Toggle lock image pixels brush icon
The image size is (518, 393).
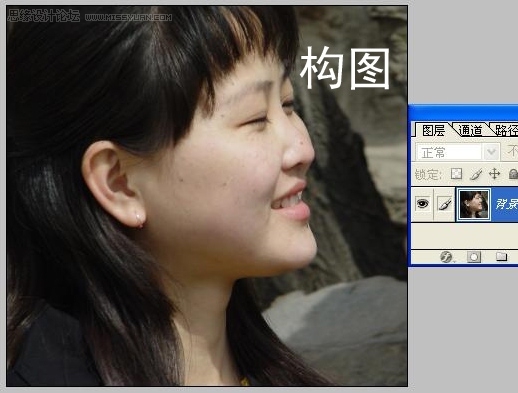(x=476, y=174)
